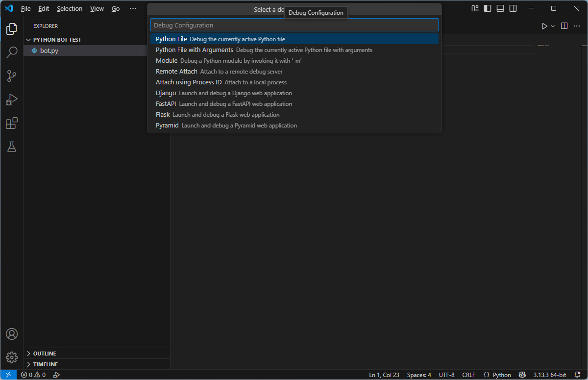Open the Manage gear menu
Screen dimensions: 588x380
point(12,357)
